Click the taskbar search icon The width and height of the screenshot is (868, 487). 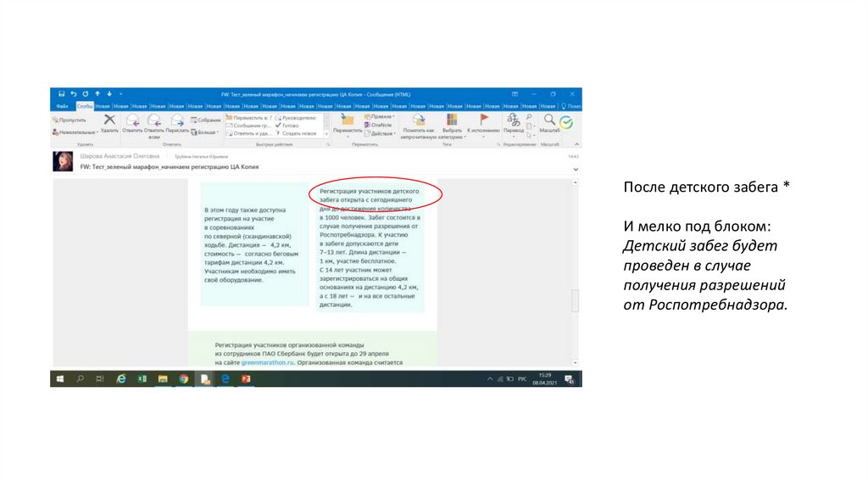click(81, 379)
